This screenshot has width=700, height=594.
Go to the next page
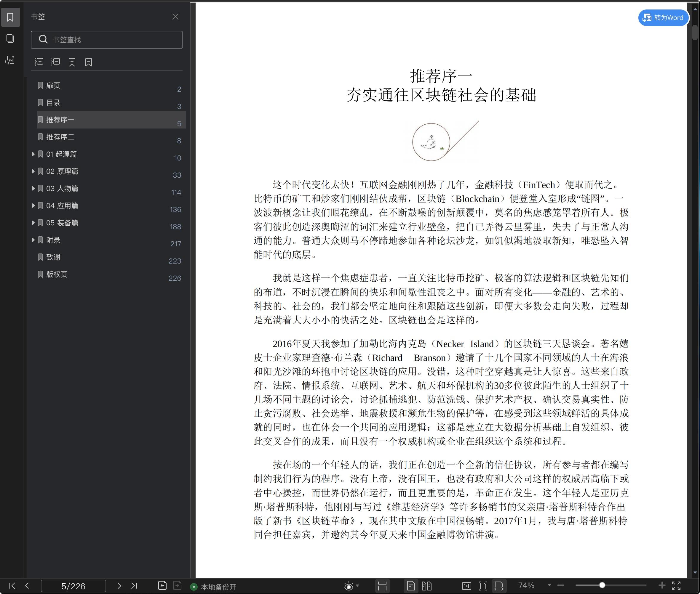(x=119, y=586)
